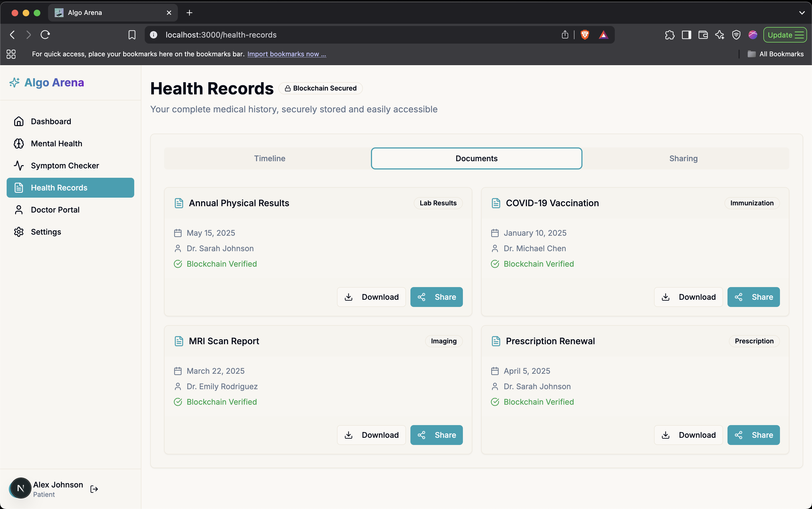The image size is (812, 509).
Task: Toggle the browser sidebar panel icon
Action: 686,35
